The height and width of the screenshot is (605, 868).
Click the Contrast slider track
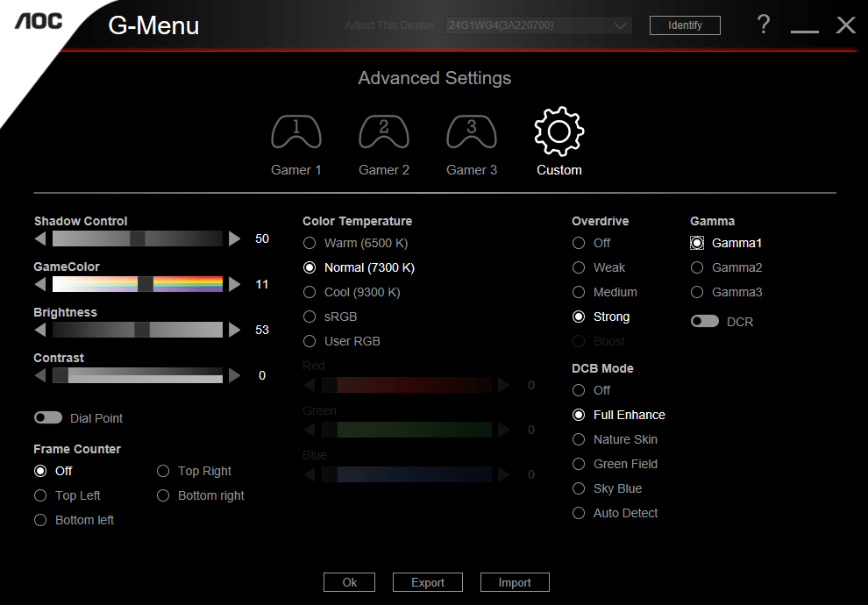(x=138, y=375)
